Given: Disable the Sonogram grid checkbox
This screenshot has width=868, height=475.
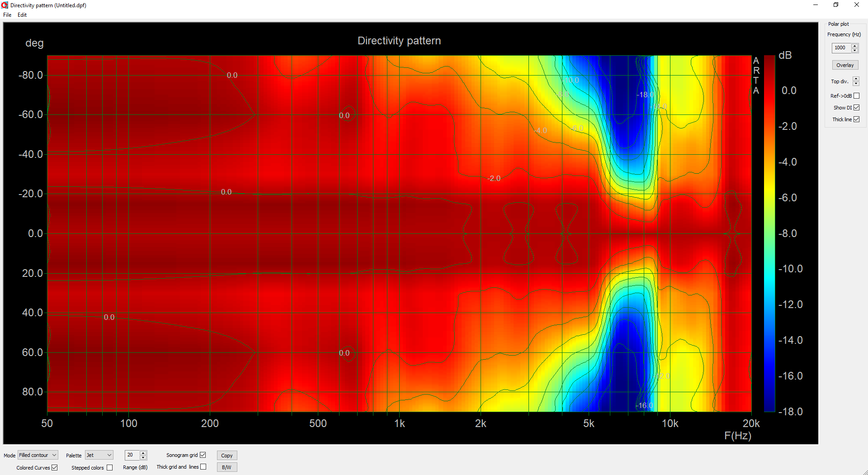Looking at the screenshot, I should (x=203, y=455).
